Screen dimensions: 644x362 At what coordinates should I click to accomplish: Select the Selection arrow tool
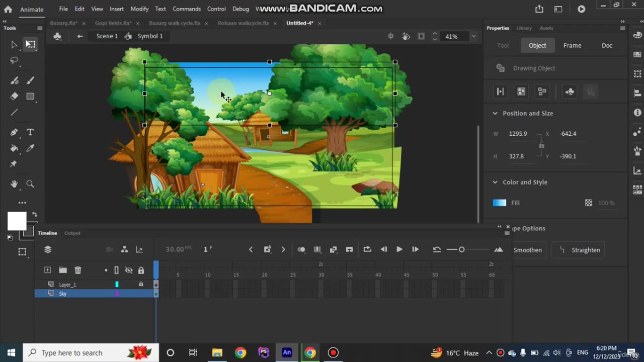pyautogui.click(x=14, y=44)
